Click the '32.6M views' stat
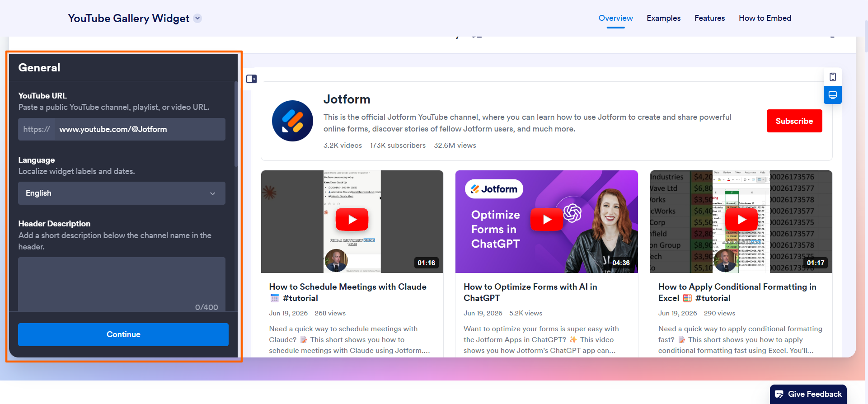 (x=455, y=146)
